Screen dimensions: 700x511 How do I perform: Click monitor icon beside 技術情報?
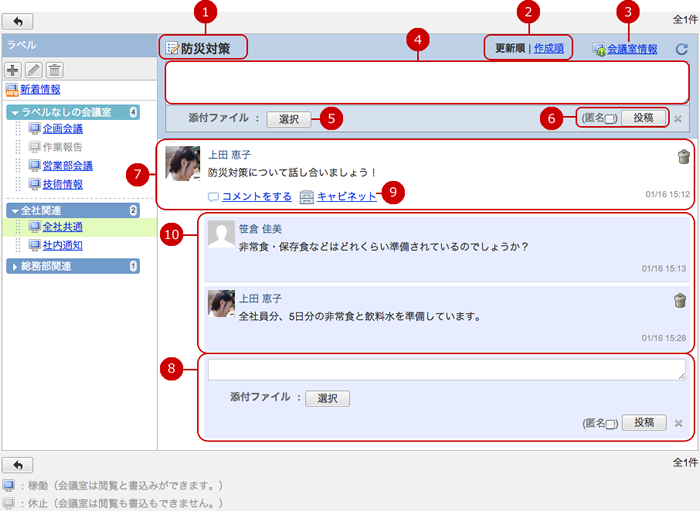coord(34,184)
